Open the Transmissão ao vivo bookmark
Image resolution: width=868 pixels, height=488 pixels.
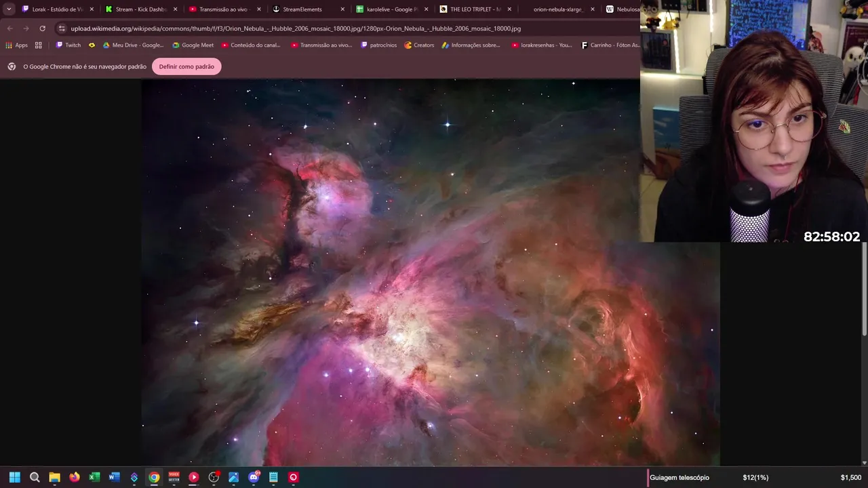point(321,45)
